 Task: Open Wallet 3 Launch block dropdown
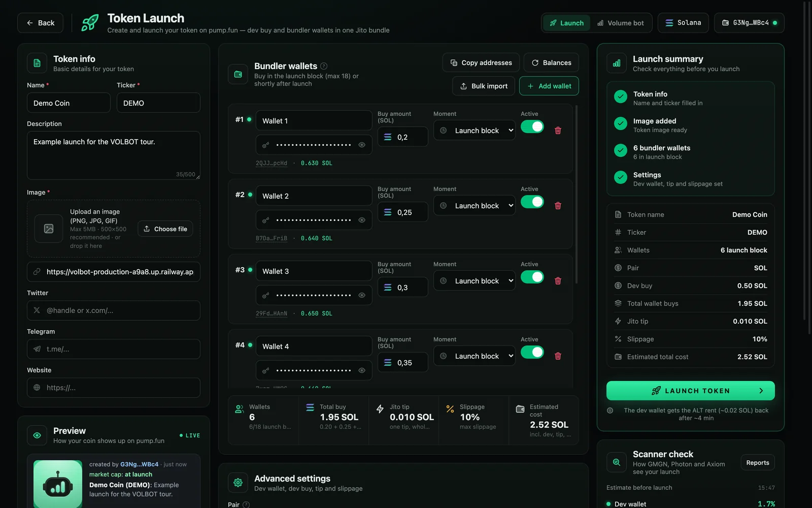coord(475,281)
